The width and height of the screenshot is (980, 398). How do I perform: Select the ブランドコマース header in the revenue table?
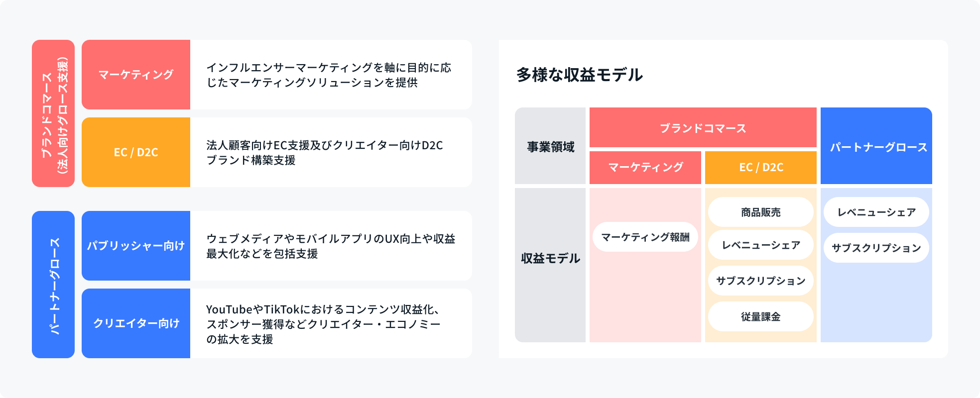click(703, 128)
